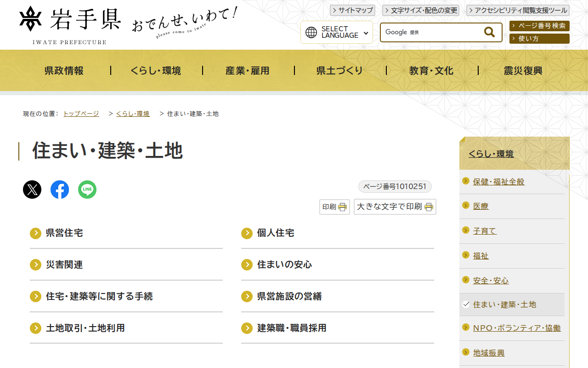Open the サイトマップ link
Screen dimensions: 588x368
pos(352,10)
